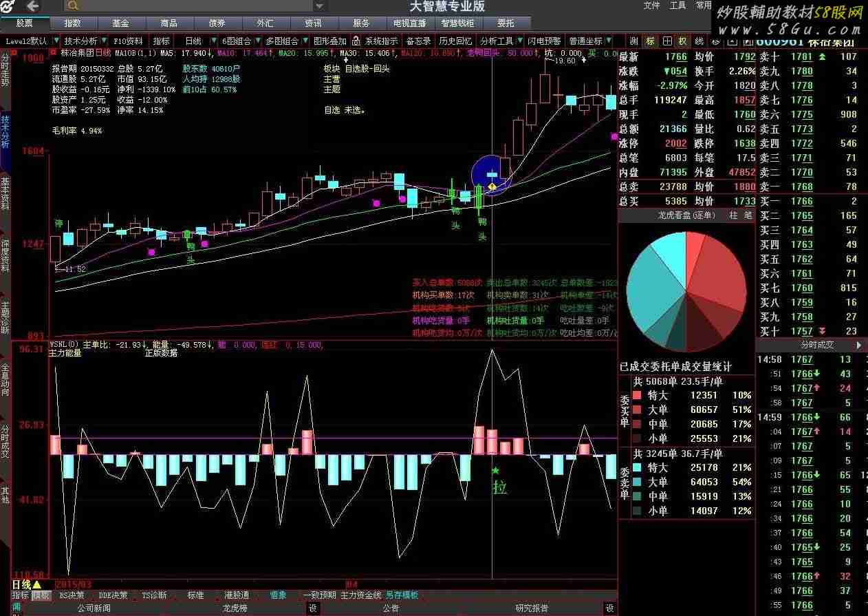This screenshot has width=868, height=616.
Task: Switch to the 商品 tab
Action: [169, 23]
